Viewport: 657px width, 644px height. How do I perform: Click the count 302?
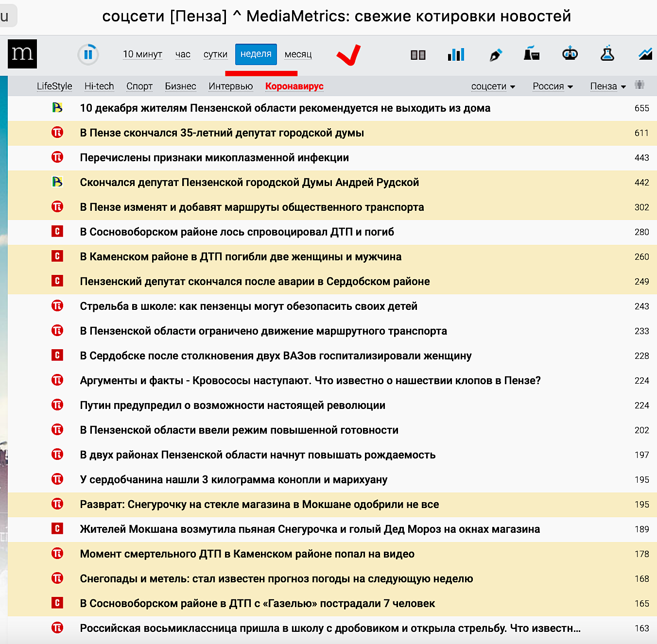click(641, 207)
